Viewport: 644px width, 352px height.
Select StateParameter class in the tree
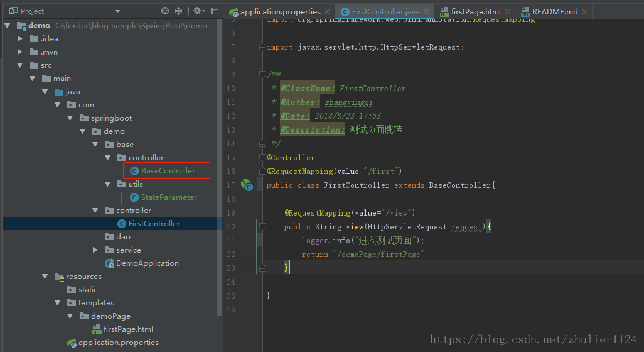(x=168, y=197)
